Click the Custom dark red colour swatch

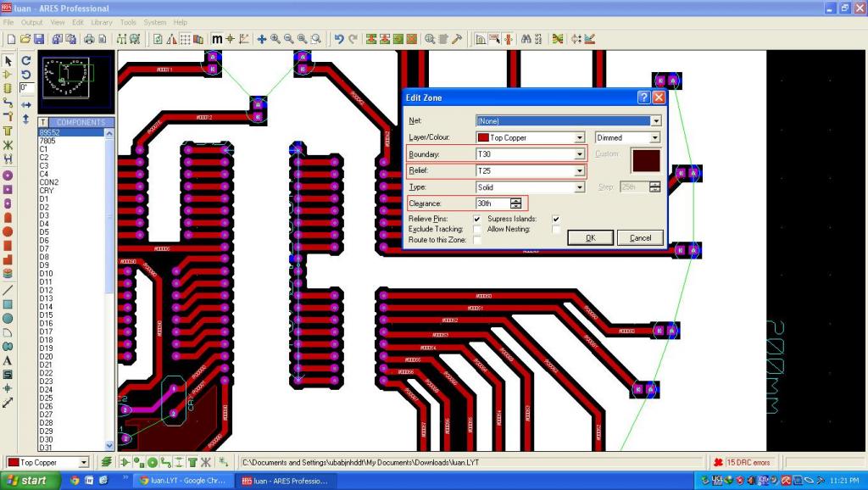(646, 160)
